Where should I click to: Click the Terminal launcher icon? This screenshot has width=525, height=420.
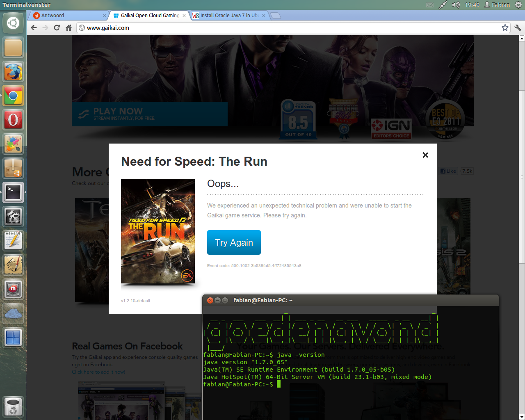(x=13, y=192)
